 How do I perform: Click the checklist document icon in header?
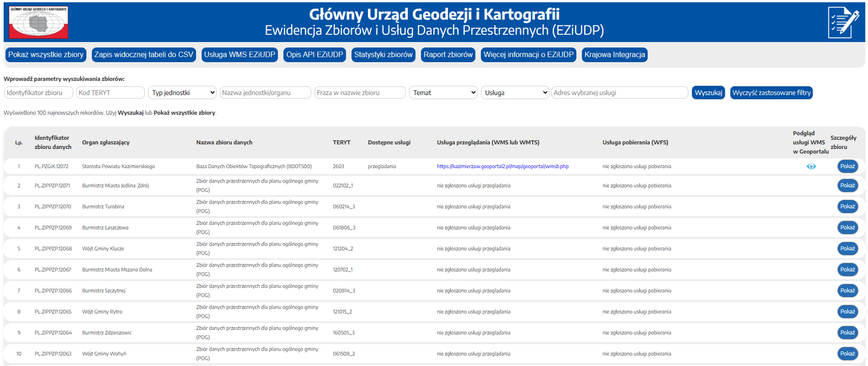844,22
